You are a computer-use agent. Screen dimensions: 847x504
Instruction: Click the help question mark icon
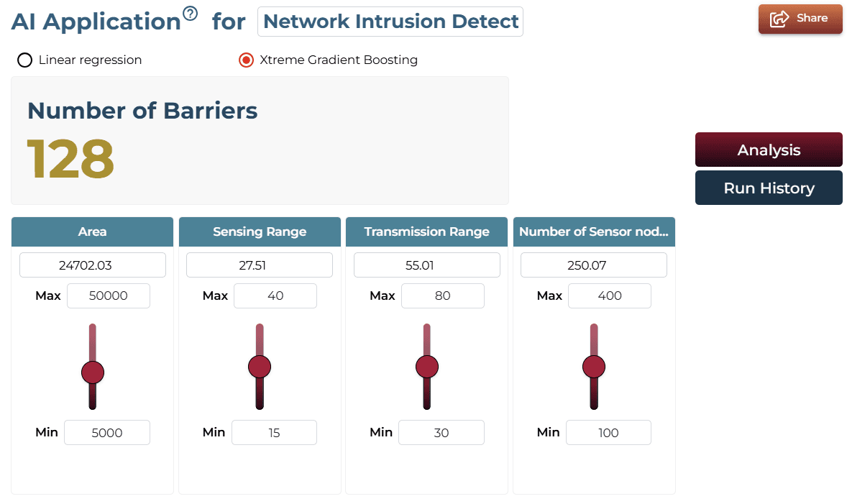tap(190, 13)
